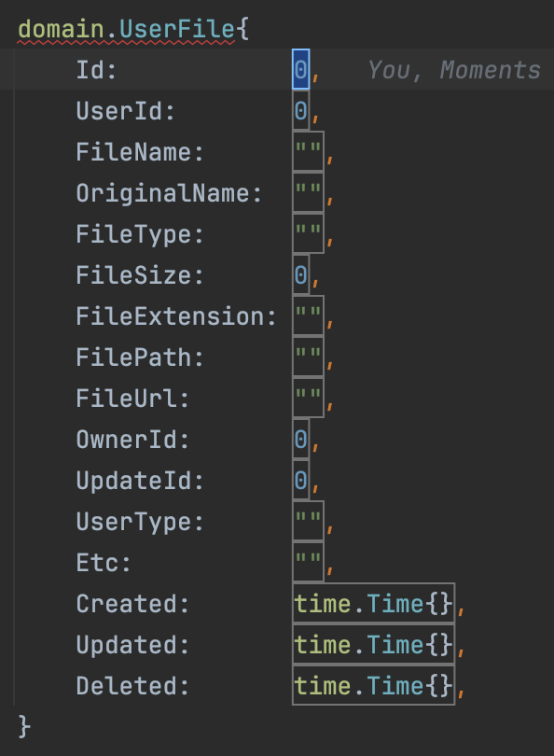554x756 pixels.
Task: Click the OriginalName: field label
Action: (169, 193)
